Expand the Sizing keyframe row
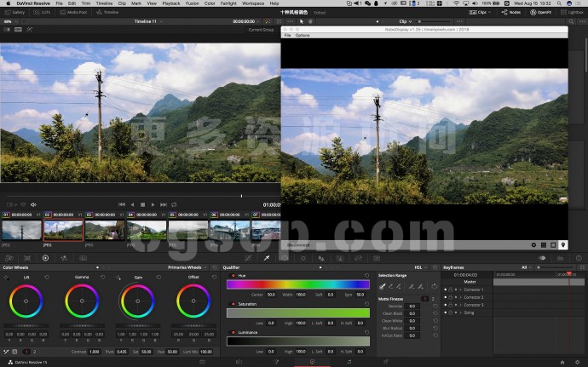The height and width of the screenshot is (367, 588). click(460, 313)
